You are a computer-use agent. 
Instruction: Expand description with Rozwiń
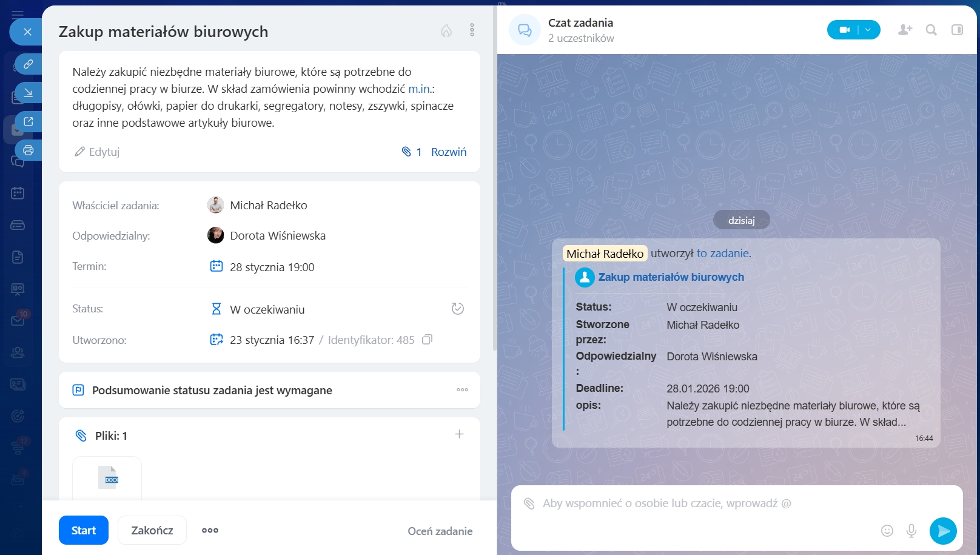448,152
